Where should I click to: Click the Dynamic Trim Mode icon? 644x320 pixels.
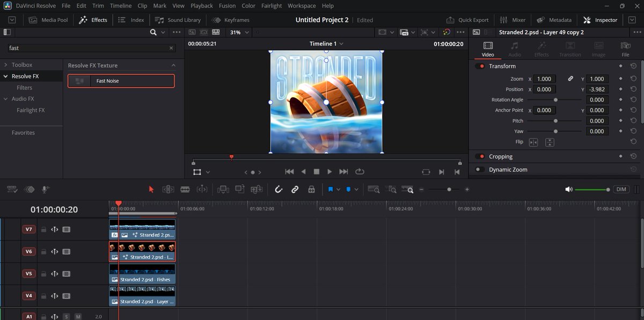(202, 189)
